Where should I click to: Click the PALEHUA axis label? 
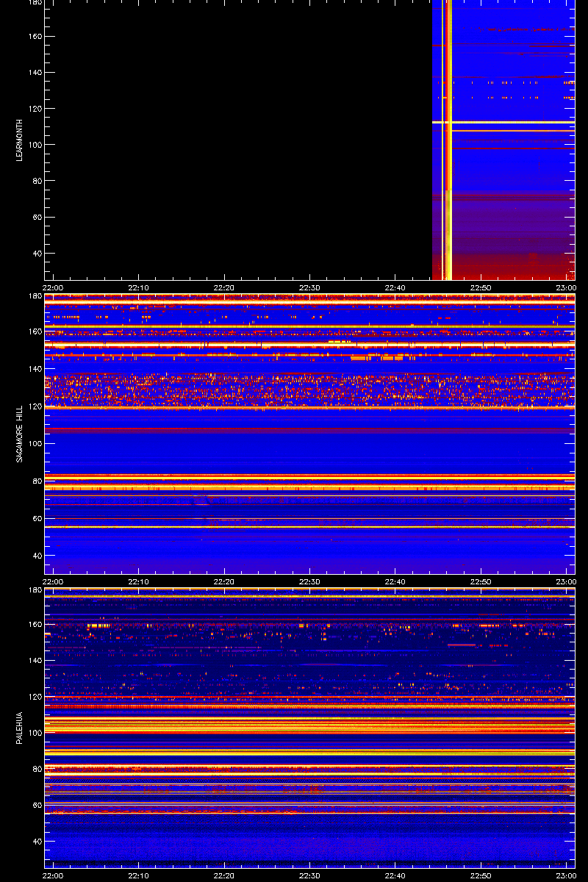20,728
